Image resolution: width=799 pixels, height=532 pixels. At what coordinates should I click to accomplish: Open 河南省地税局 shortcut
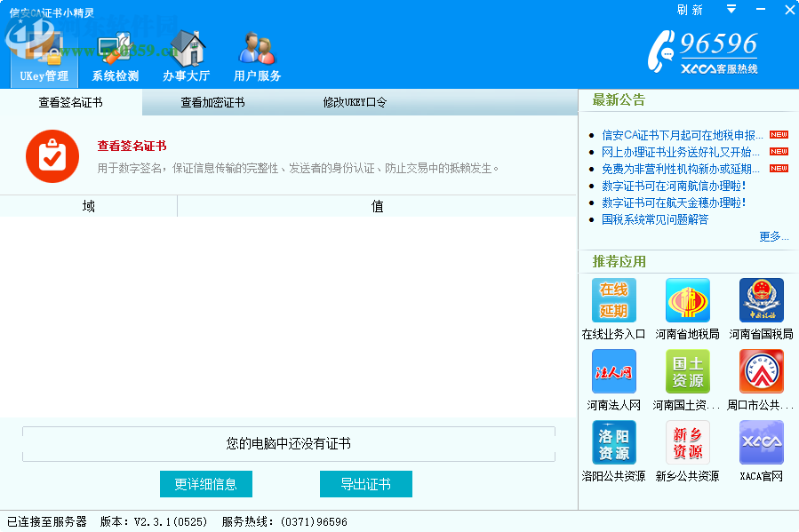pyautogui.click(x=687, y=301)
